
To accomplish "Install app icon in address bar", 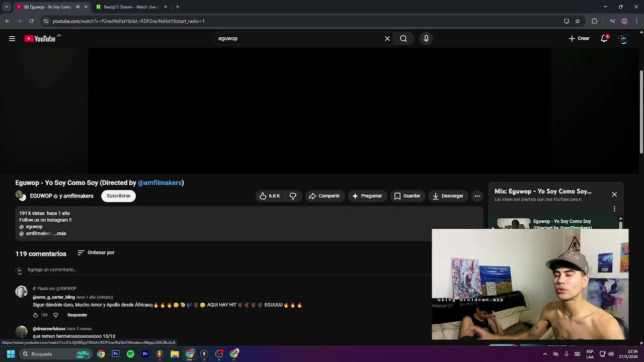I will pyautogui.click(x=567, y=21).
